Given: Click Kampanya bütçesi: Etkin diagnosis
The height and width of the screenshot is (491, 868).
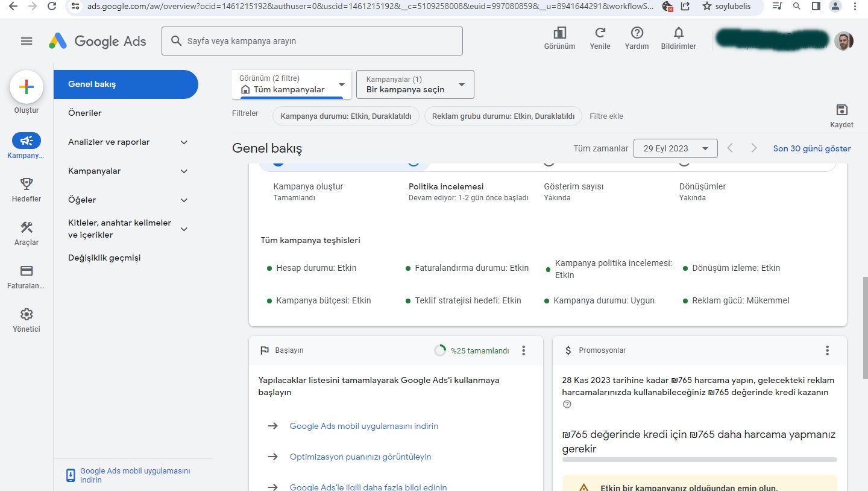Looking at the screenshot, I should [319, 300].
